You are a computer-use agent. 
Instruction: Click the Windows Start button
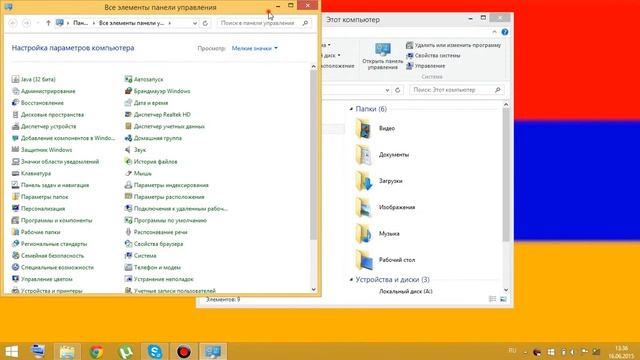[11, 351]
